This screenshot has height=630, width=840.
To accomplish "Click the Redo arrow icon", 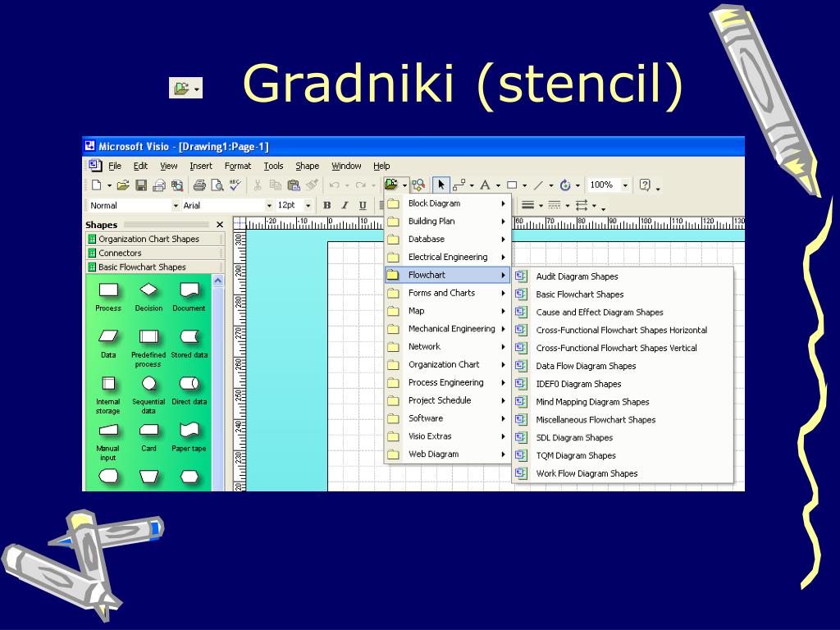I will click(x=361, y=185).
